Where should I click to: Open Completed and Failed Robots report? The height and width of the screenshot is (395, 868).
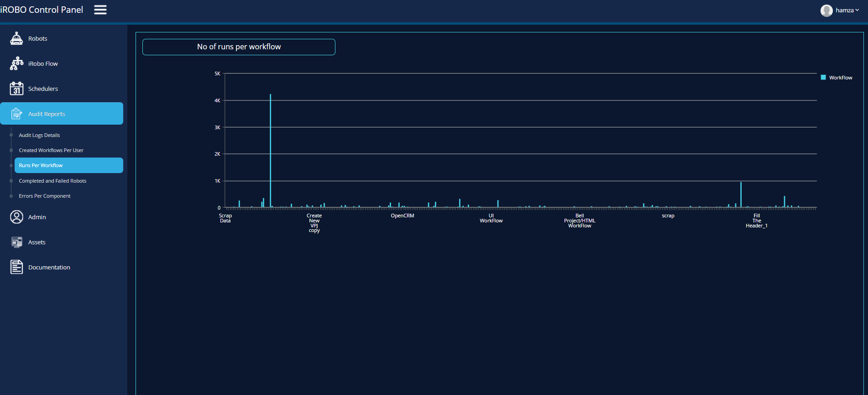pos(52,181)
